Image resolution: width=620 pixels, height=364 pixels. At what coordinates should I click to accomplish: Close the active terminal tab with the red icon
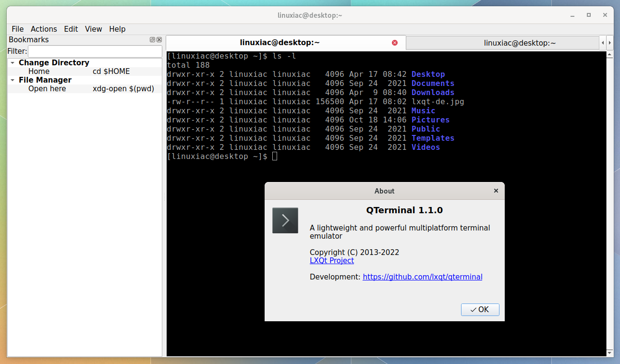pos(395,43)
